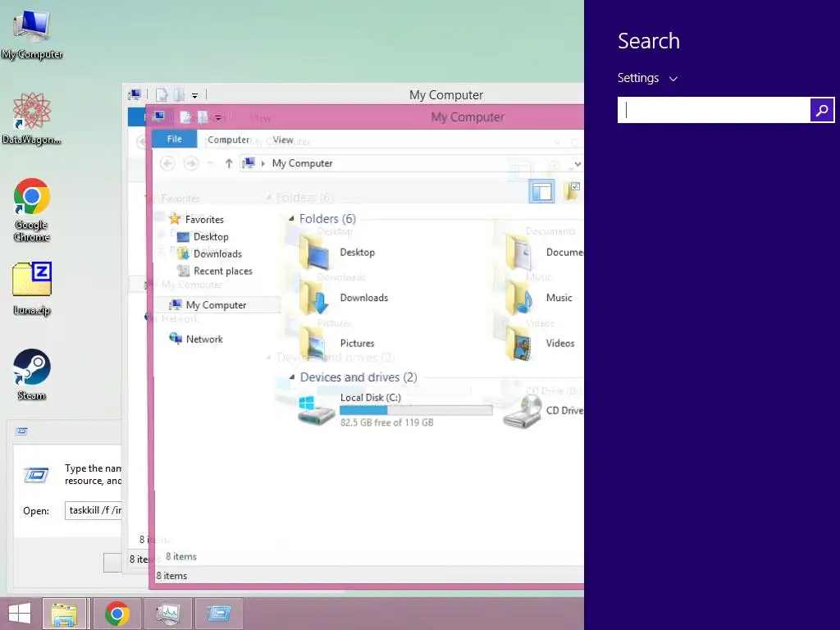The image size is (840, 630).
Task: Click '82.5 GB free of 119 GB' text
Action: click(x=387, y=422)
